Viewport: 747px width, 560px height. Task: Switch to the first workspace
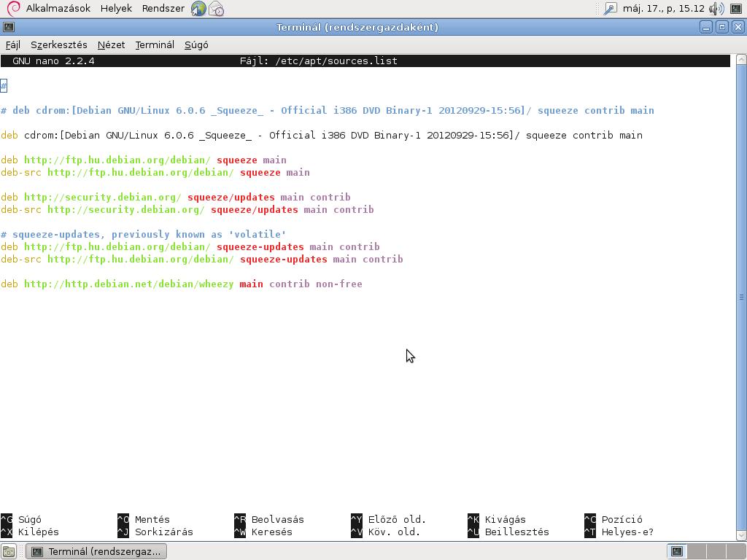[677, 551]
